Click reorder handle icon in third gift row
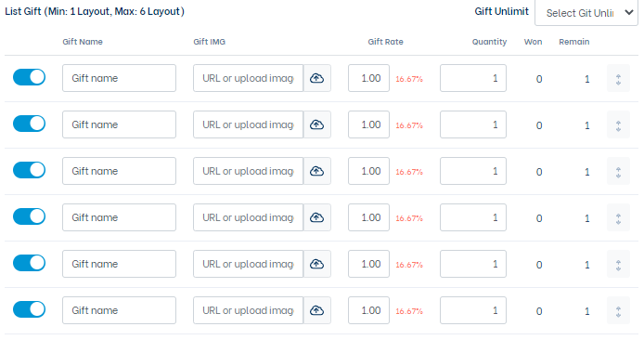The image size is (644, 340). tap(618, 171)
